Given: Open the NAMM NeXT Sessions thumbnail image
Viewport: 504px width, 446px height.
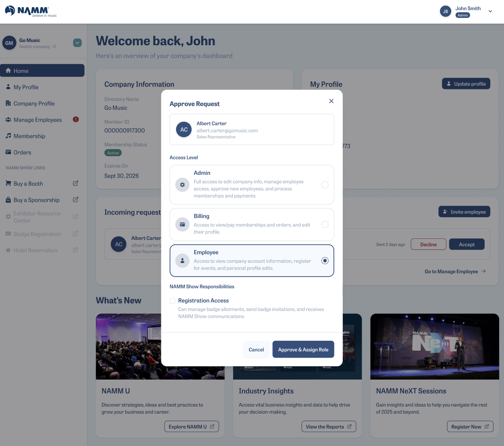Looking at the screenshot, I should tap(435, 347).
